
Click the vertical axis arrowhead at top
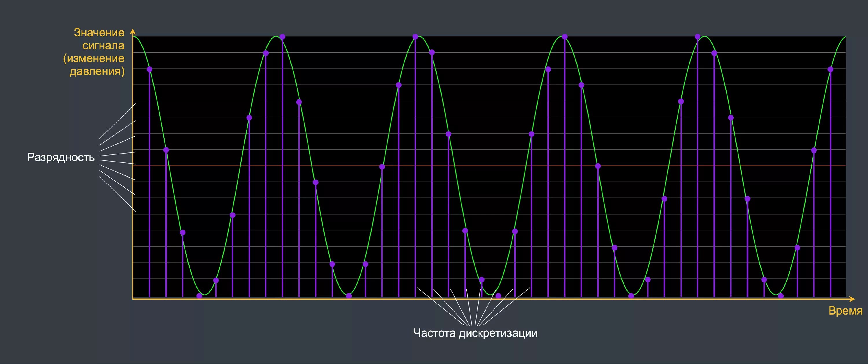point(133,32)
